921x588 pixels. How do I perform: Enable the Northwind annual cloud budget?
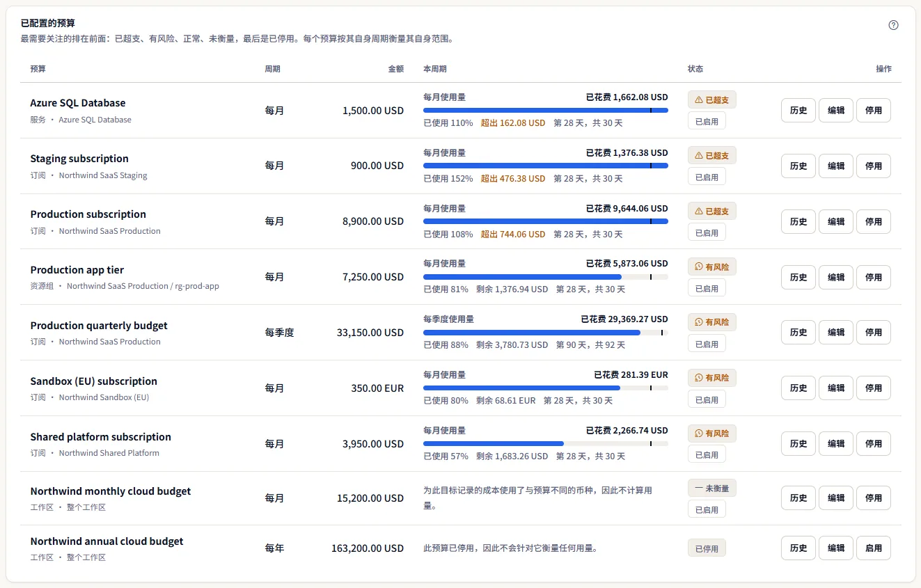(x=874, y=548)
